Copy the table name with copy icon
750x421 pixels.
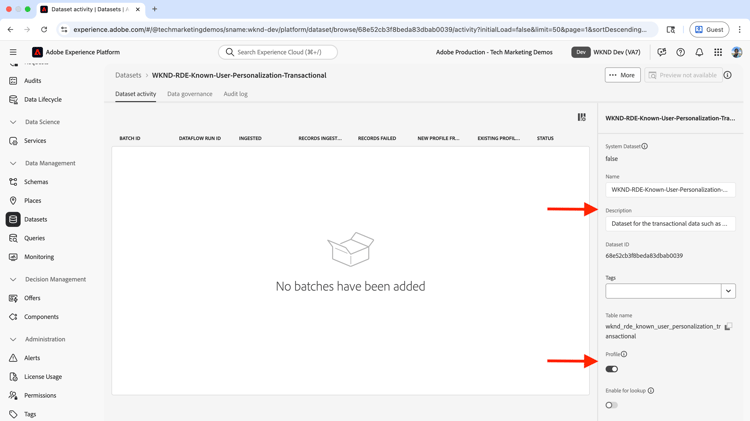(x=728, y=326)
